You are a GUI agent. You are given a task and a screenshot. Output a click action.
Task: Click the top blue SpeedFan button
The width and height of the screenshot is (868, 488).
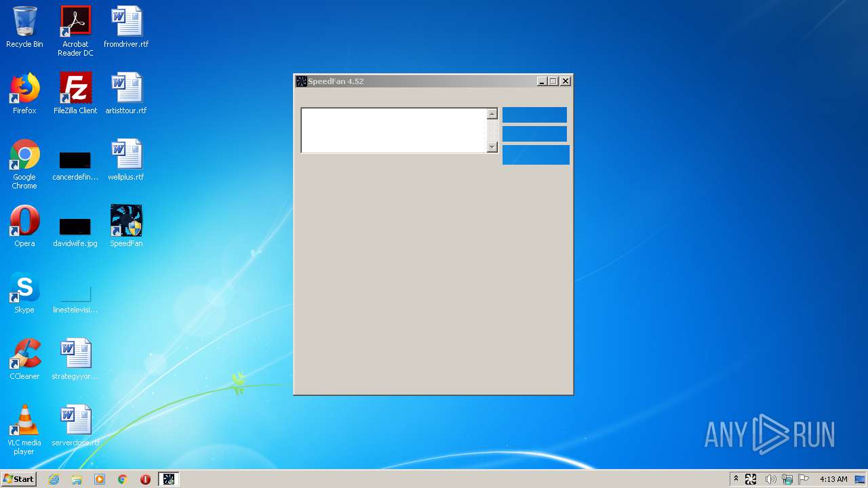tap(534, 115)
